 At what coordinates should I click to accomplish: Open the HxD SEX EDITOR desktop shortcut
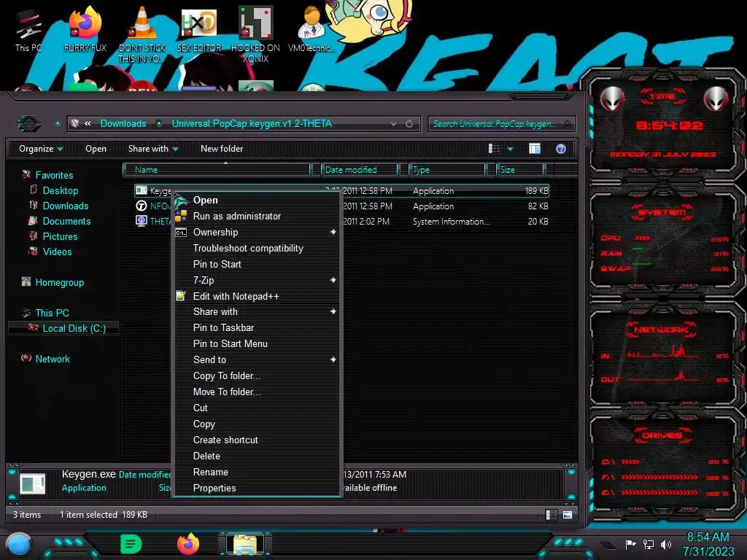click(199, 30)
